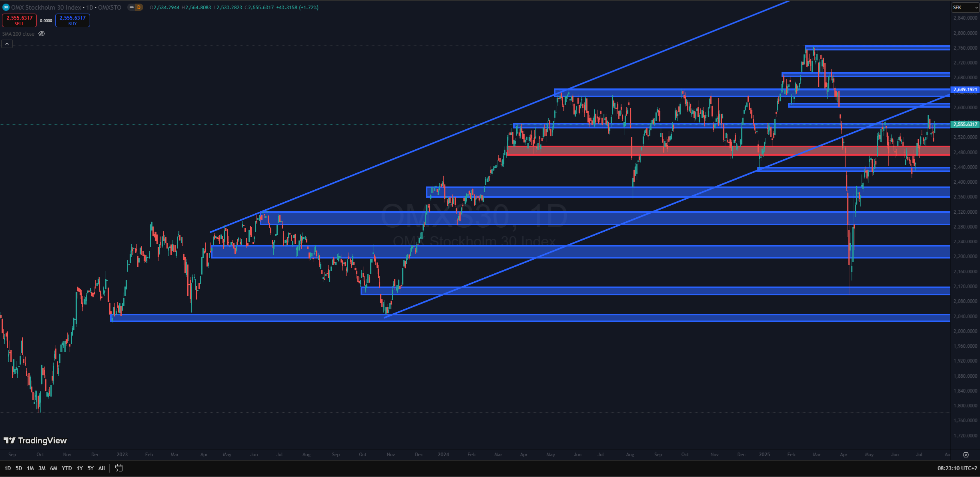
Task: Open price scale settings gear icon
Action: tap(966, 455)
